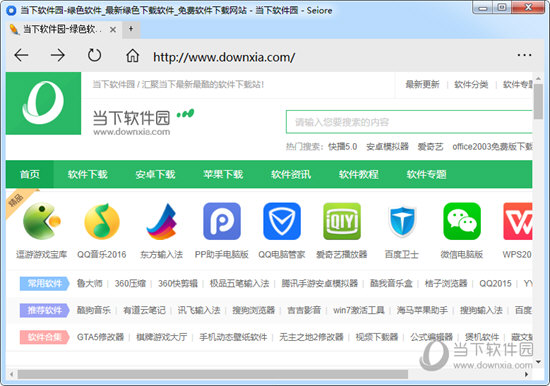
Task: Open the 桔子浏览器 link
Action: tap(446, 283)
